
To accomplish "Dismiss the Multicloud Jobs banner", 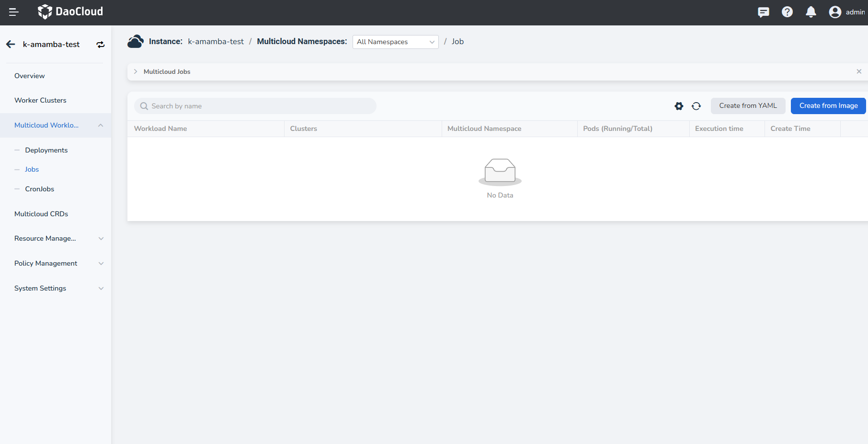I will 859,71.
